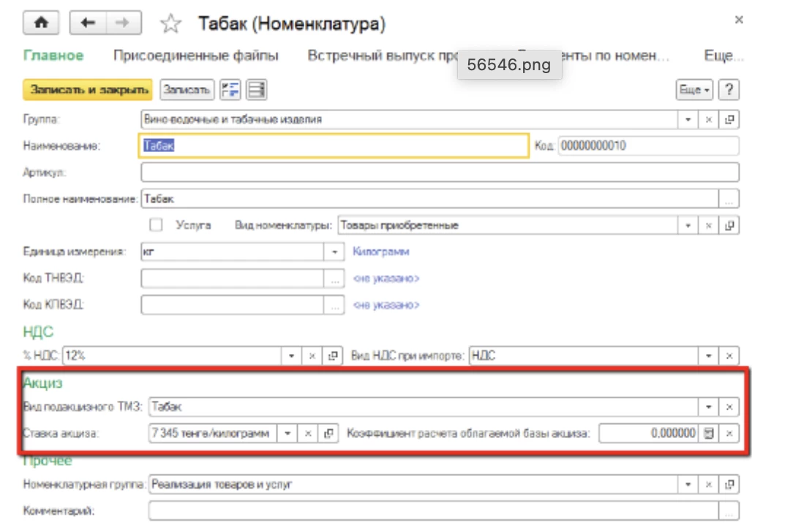The width and height of the screenshot is (812, 528).
Task: Open the Килограмм unit link
Action: coord(380,252)
